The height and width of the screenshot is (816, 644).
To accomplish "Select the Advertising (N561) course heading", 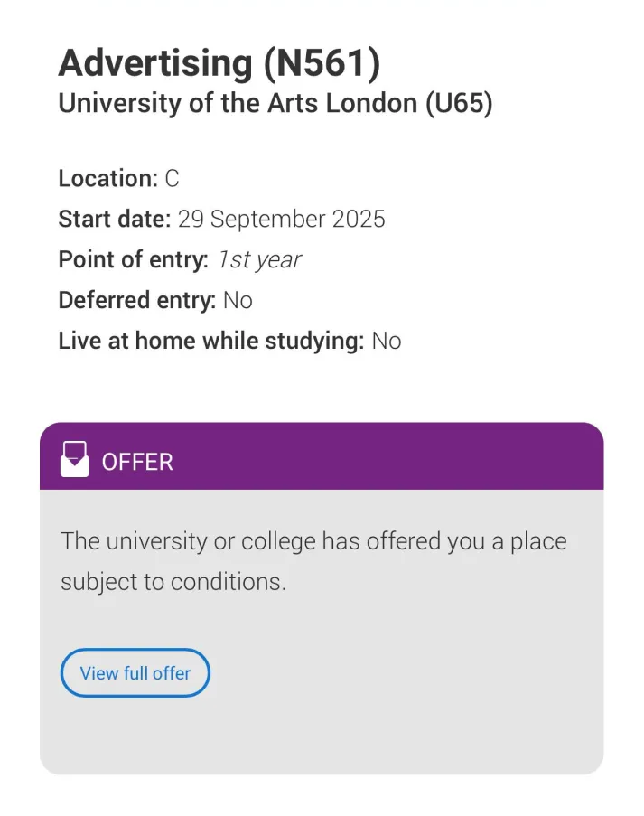I will (219, 63).
